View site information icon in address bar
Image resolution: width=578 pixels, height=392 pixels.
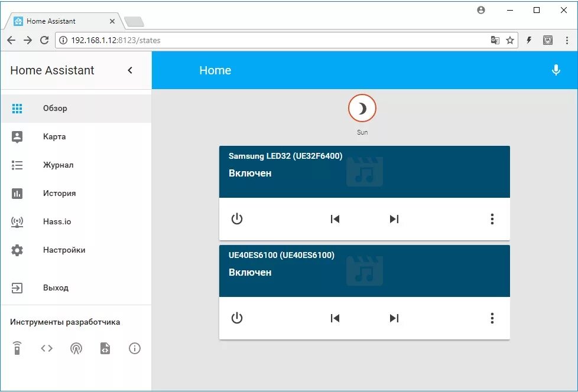(x=63, y=40)
